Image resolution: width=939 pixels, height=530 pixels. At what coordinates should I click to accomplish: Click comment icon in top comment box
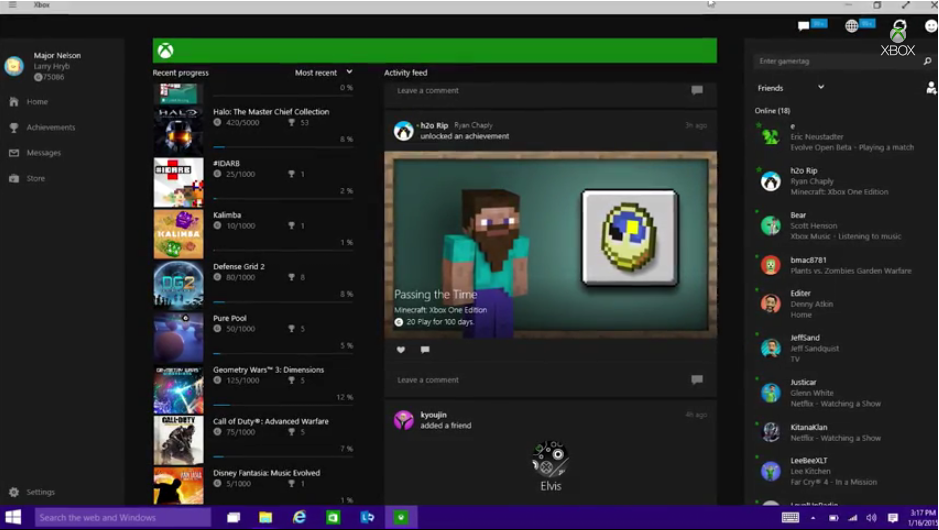(696, 90)
